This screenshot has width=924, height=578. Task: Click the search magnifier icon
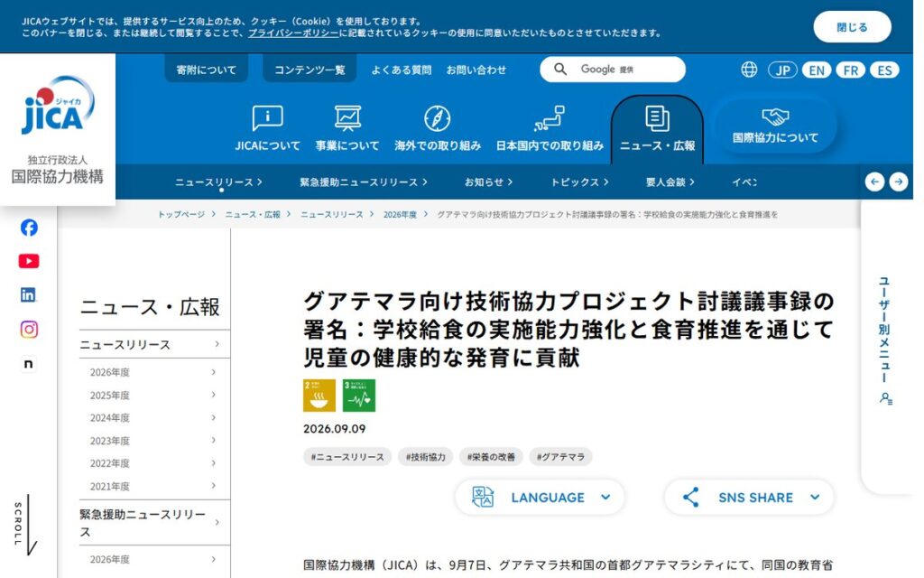(560, 70)
